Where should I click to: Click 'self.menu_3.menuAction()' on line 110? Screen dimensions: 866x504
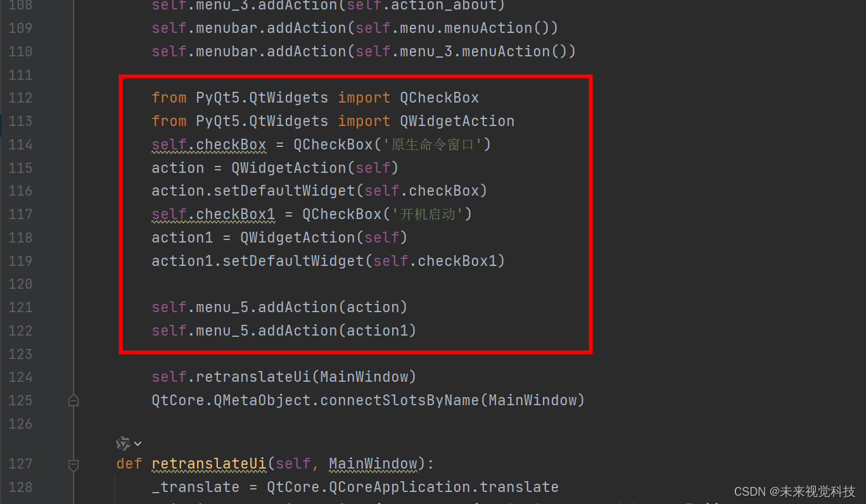coord(461,51)
